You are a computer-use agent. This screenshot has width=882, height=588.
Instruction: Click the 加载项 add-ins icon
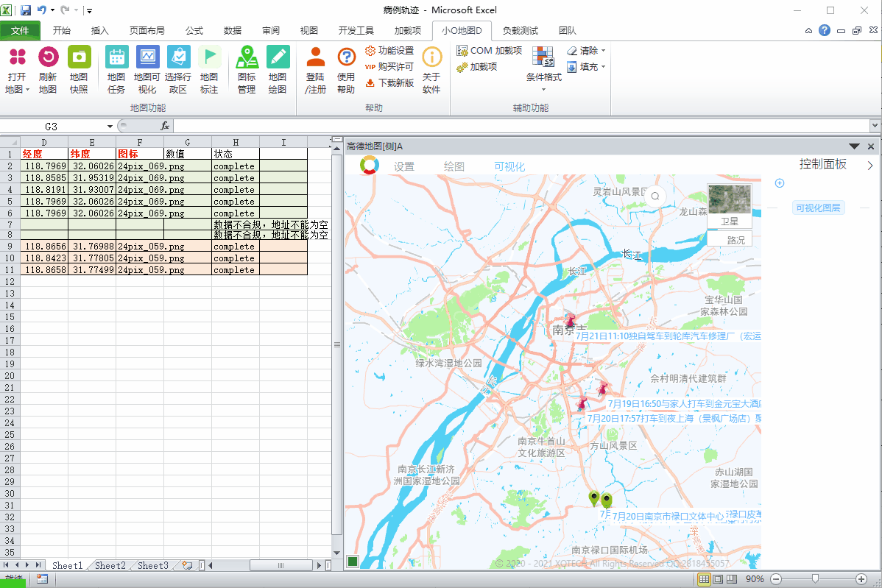click(477, 67)
